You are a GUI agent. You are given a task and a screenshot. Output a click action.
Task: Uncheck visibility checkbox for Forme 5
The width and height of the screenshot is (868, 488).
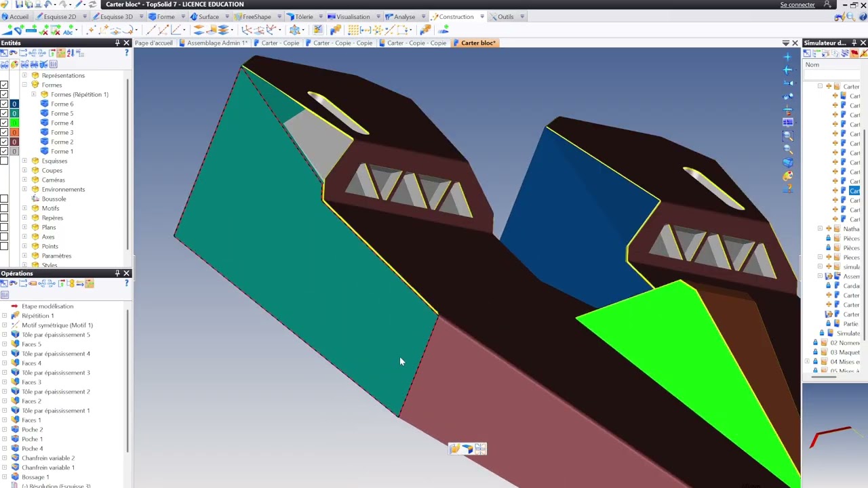click(4, 113)
